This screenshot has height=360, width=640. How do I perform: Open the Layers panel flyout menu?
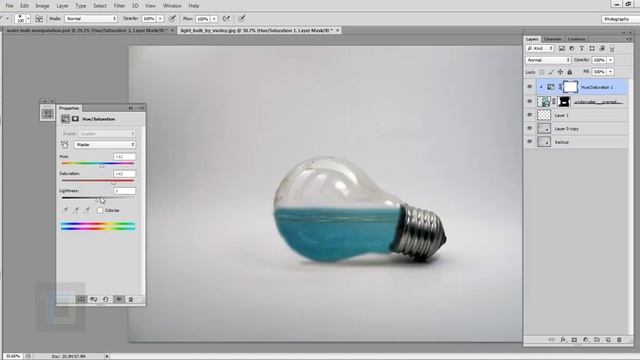pos(629,39)
